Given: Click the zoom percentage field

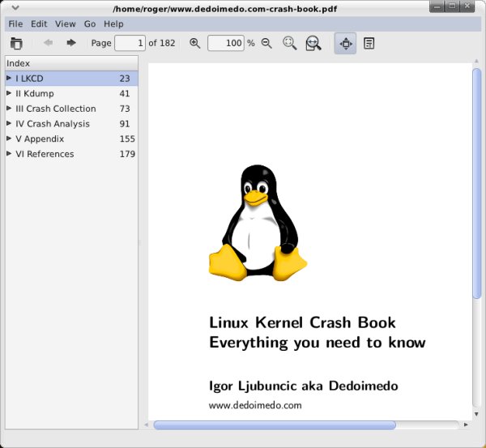Looking at the screenshot, I should 226,43.
